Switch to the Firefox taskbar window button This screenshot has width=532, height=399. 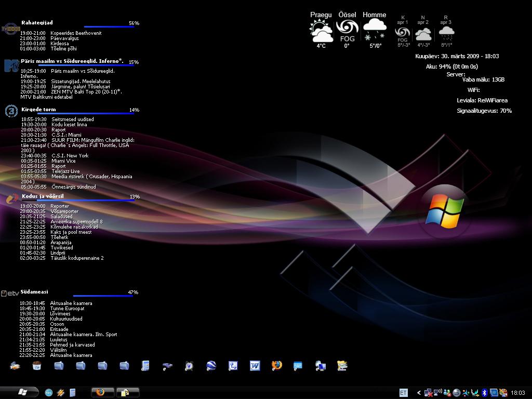[x=102, y=393]
